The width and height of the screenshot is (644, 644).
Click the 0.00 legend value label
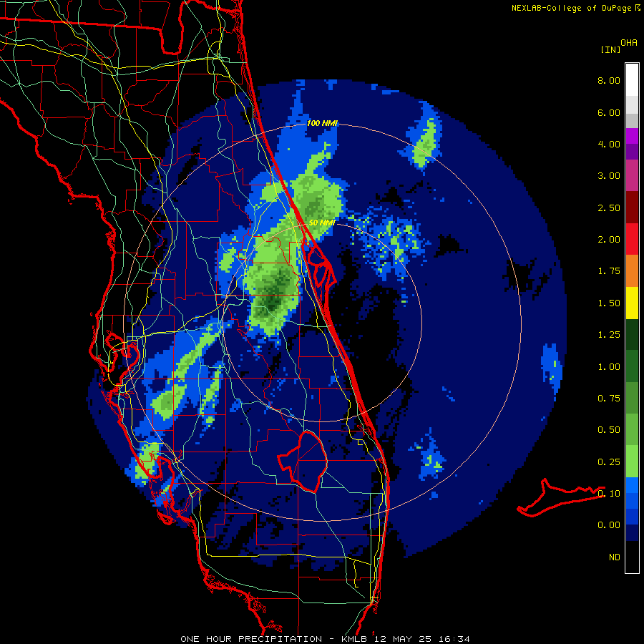pos(609,525)
